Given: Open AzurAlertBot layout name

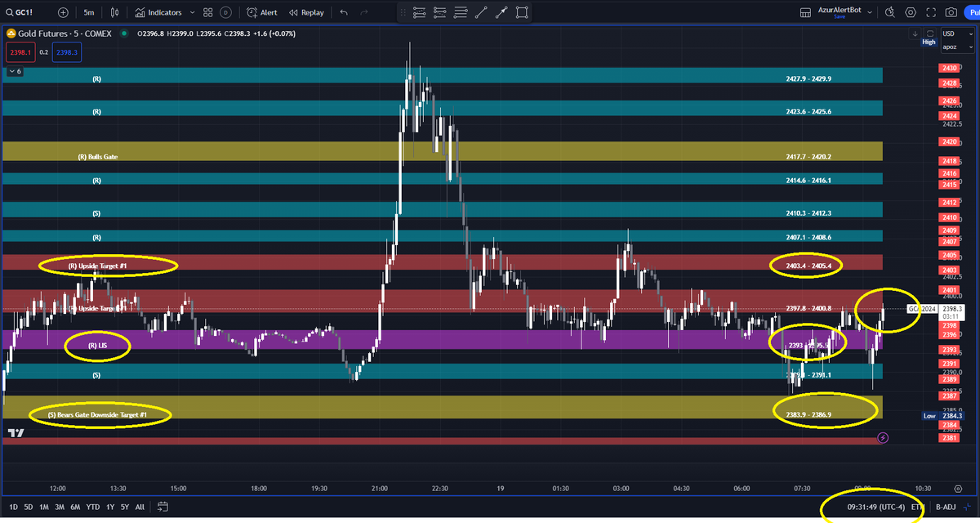Looking at the screenshot, I should click(841, 10).
